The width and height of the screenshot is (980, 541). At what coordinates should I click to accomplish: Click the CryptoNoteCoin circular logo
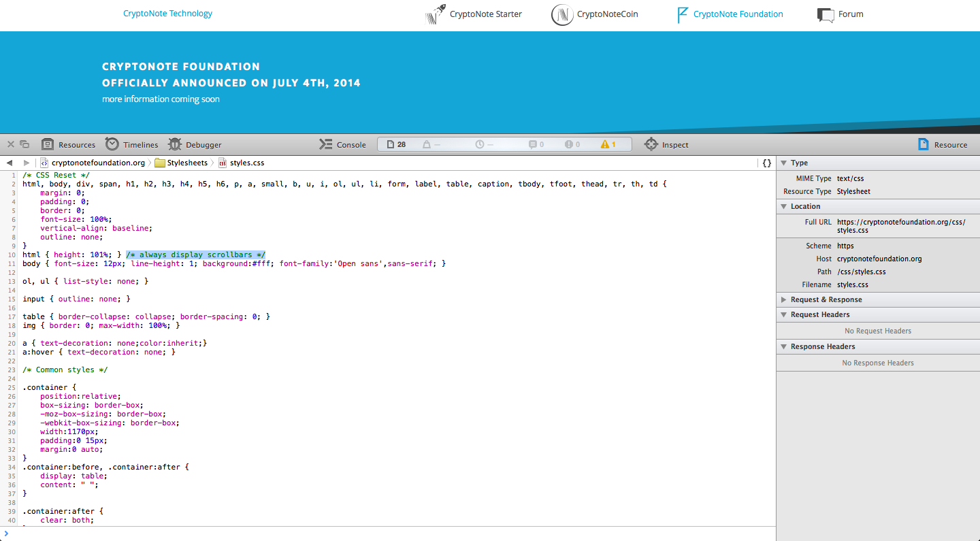(562, 14)
